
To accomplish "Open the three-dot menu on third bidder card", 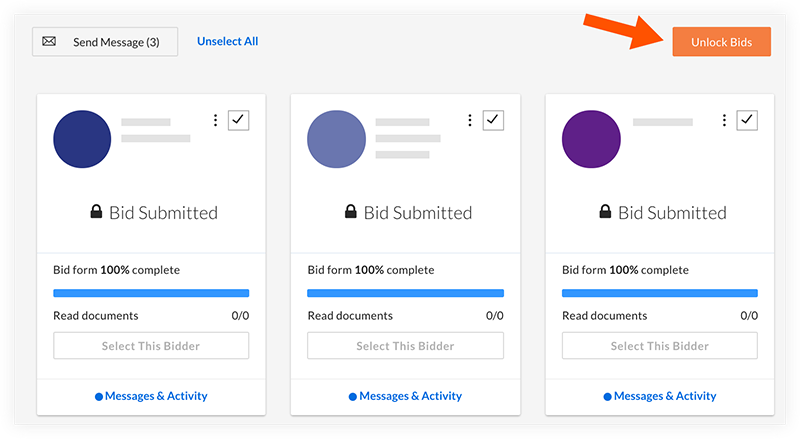I will point(724,120).
